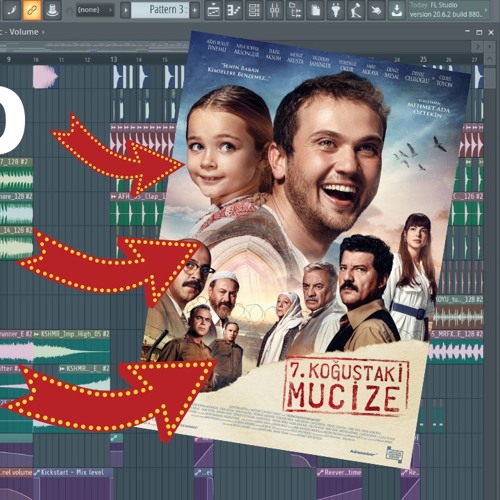Click the vertical scrollbar thumb in the playlist
This screenshot has height=500, width=500.
tap(490, 77)
